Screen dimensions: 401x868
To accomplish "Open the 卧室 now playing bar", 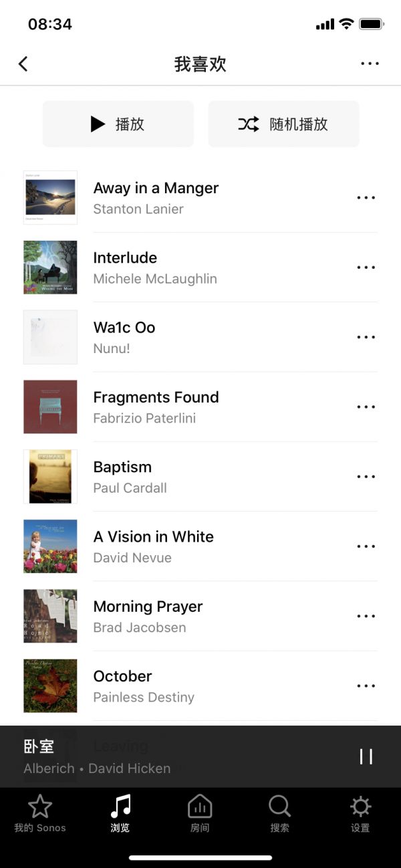I will pos(167,756).
